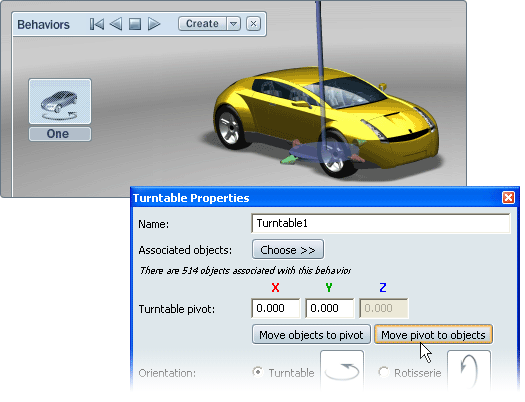The width and height of the screenshot is (525, 402).
Task: Edit the X pivot value field
Action: coord(276,308)
